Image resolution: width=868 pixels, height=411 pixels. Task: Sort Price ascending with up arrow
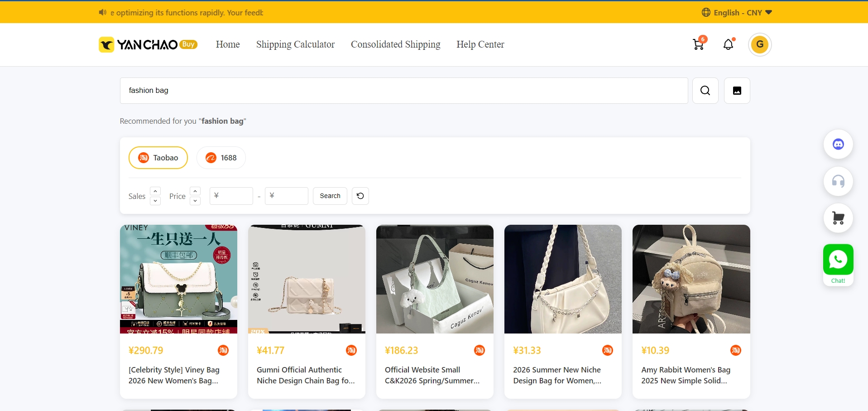pyautogui.click(x=195, y=191)
